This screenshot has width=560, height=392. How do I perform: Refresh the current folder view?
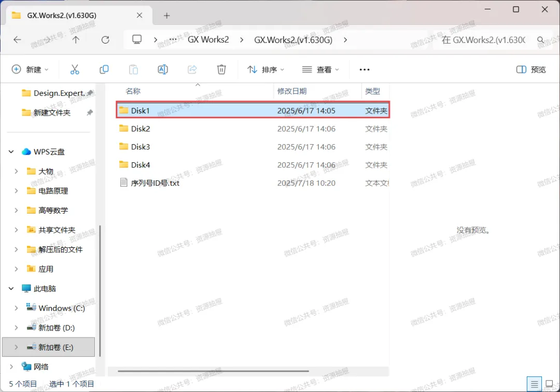(105, 39)
